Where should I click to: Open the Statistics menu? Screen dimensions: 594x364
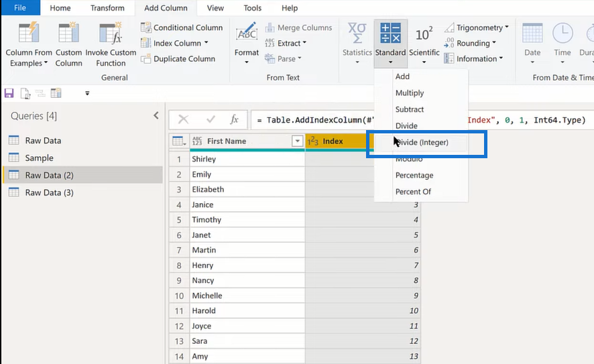357,43
